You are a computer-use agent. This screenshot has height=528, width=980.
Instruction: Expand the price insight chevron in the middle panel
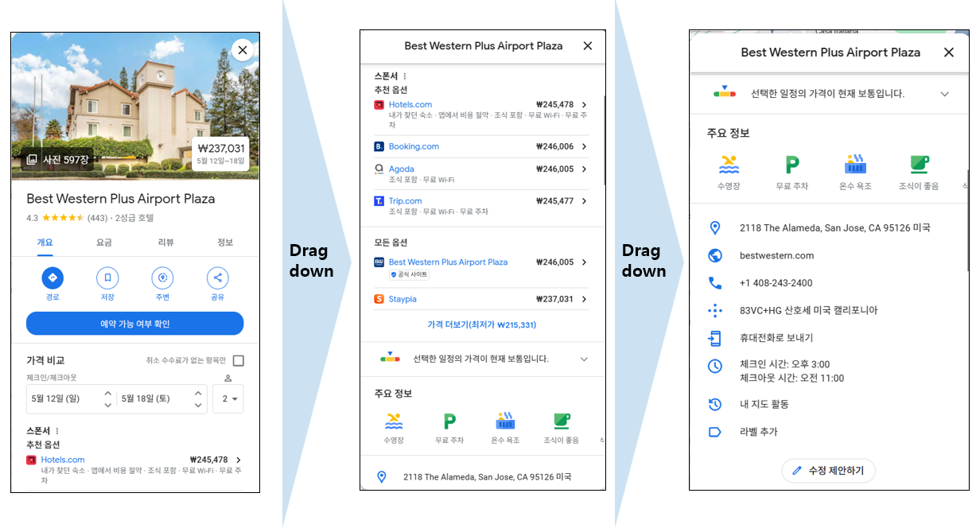click(x=584, y=359)
